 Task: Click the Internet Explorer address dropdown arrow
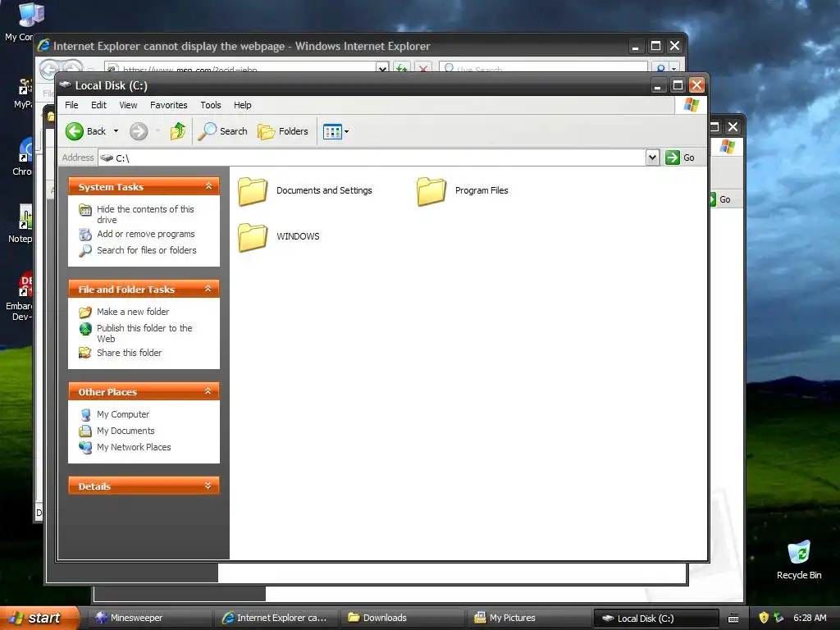[x=382, y=68]
